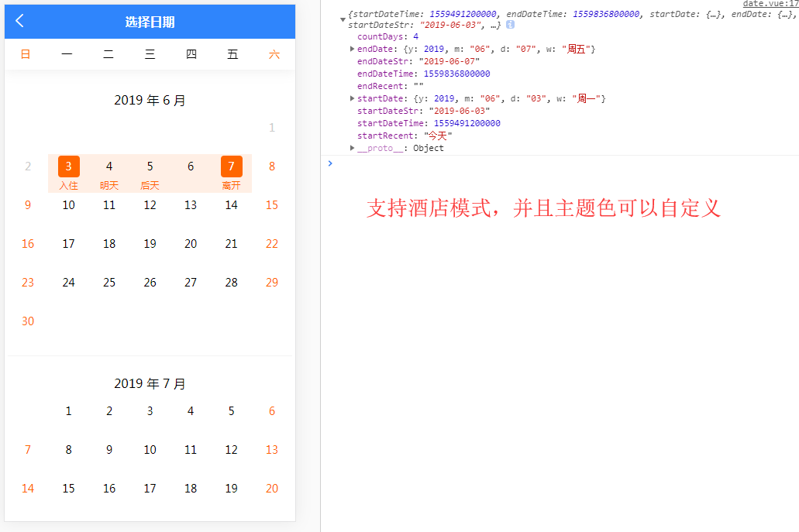Collapse the top logged object in console

[x=343, y=17]
